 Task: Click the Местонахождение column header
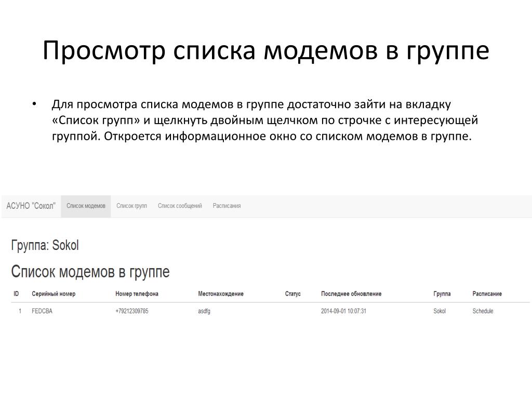[x=221, y=294]
